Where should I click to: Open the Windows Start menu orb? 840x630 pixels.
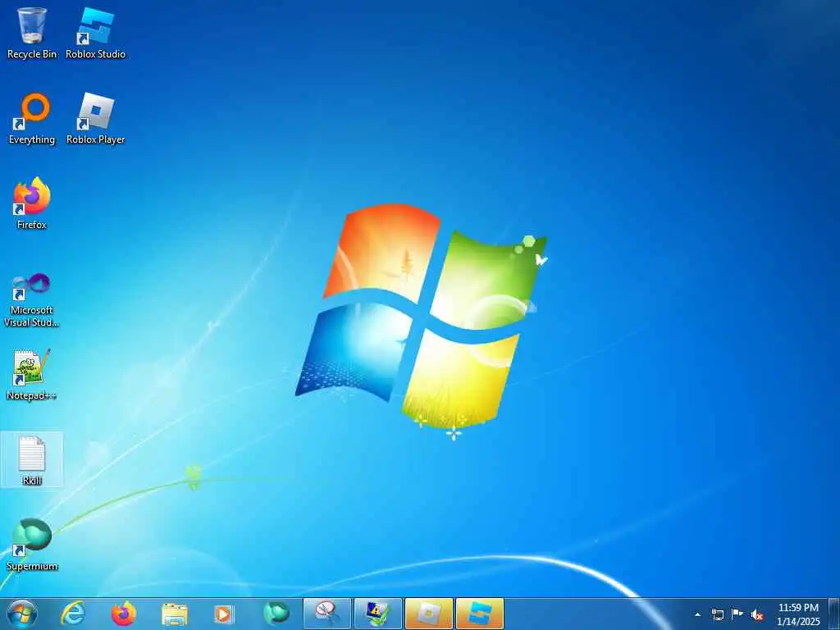[x=22, y=614]
